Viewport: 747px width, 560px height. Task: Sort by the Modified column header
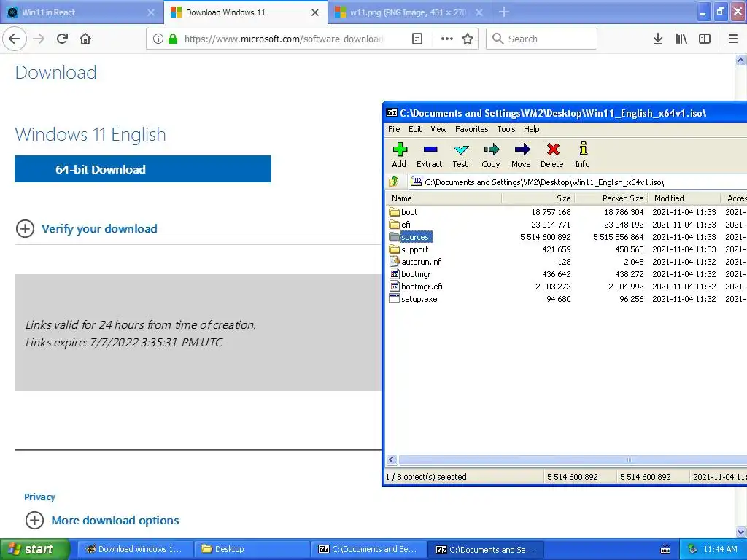click(684, 198)
